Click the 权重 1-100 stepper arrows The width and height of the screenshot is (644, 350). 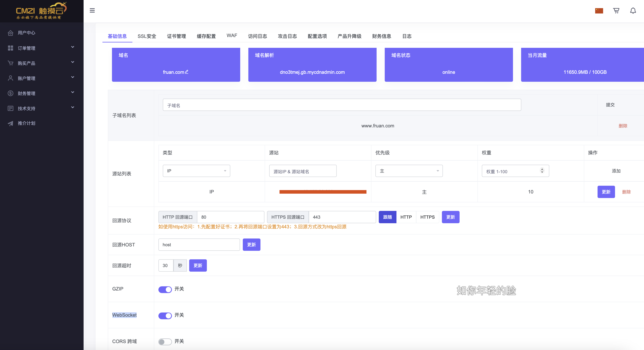pyautogui.click(x=542, y=170)
